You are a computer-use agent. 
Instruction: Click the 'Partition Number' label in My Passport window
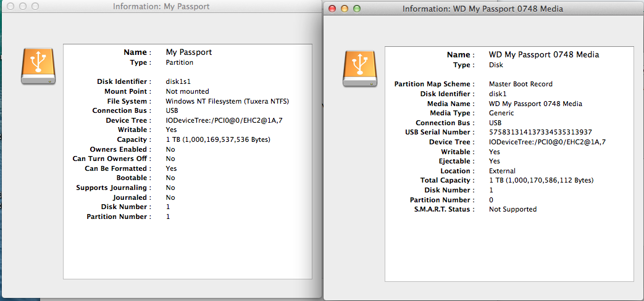(119, 216)
